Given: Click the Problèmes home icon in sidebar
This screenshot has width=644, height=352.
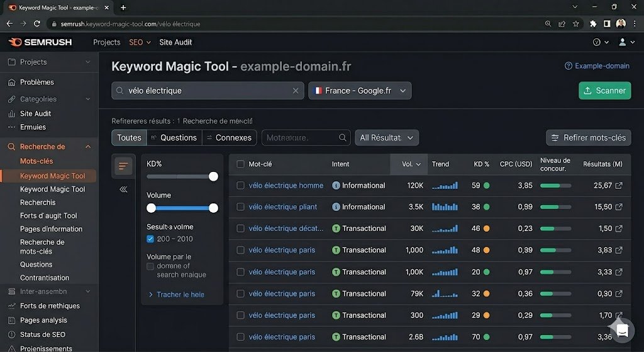Looking at the screenshot, I should 11,82.
